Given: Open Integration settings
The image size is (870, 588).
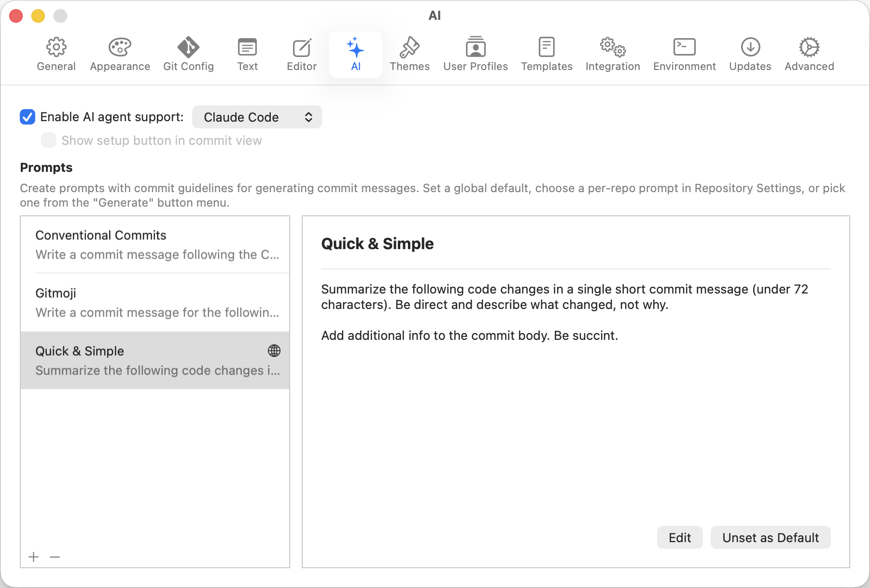Looking at the screenshot, I should tap(612, 53).
